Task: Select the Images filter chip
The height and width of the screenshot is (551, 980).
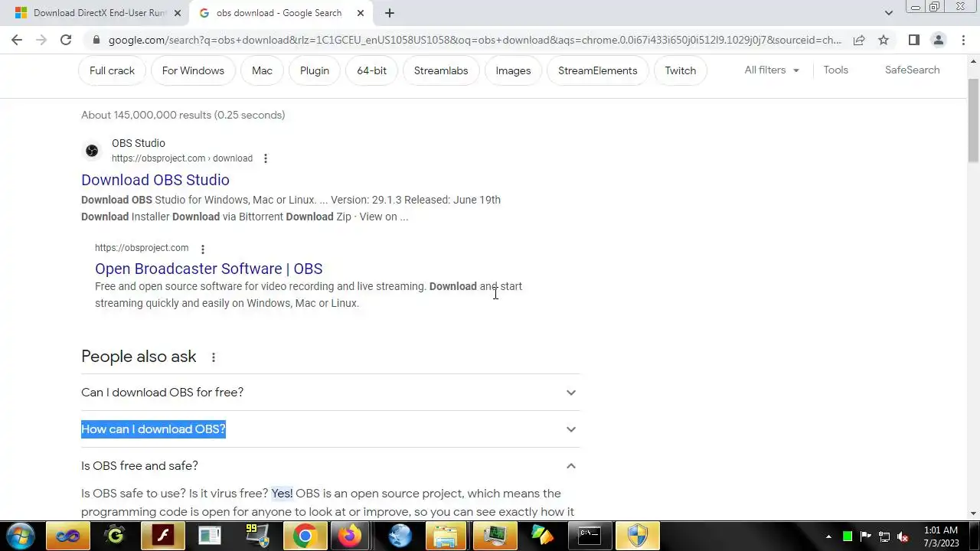Action: 513,70
